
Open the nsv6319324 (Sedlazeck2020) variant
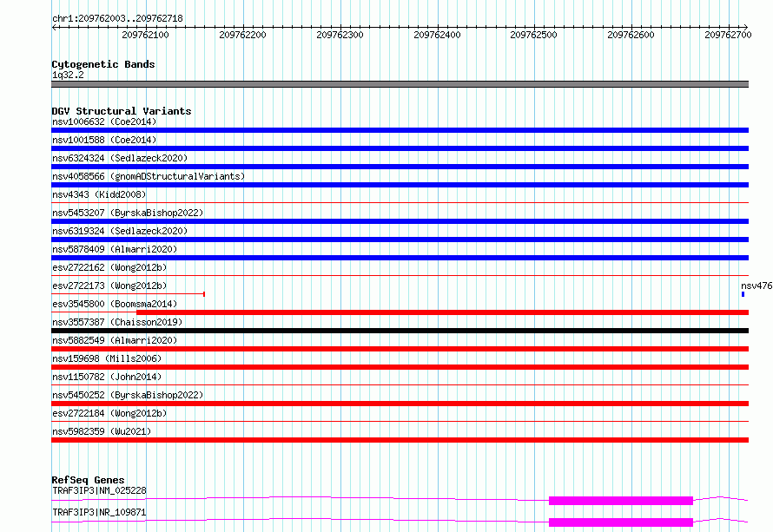click(120, 231)
